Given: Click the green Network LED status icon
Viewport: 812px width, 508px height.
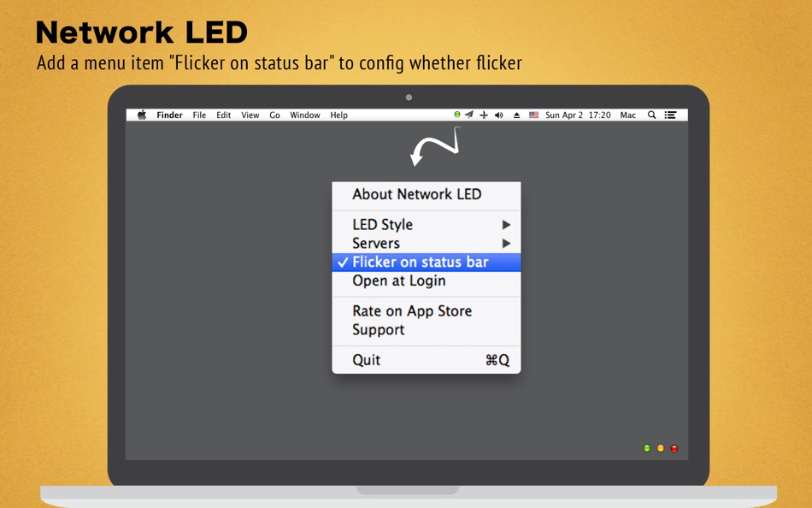Looking at the screenshot, I should tap(456, 115).
